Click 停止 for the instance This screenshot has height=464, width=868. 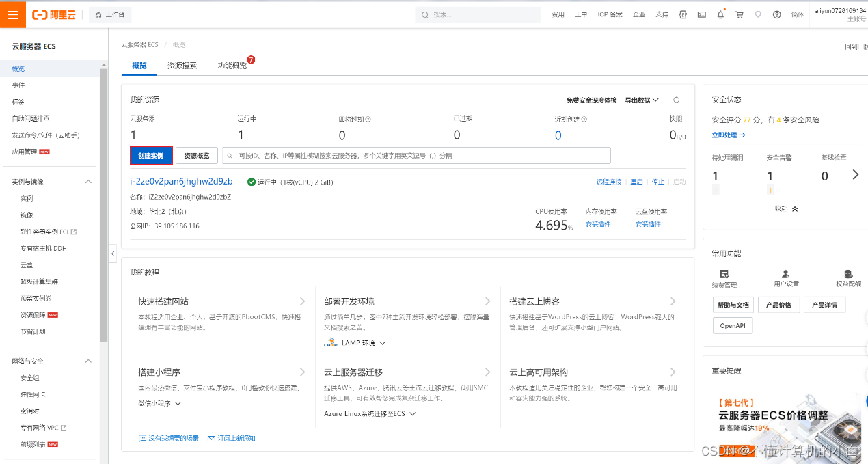658,182
